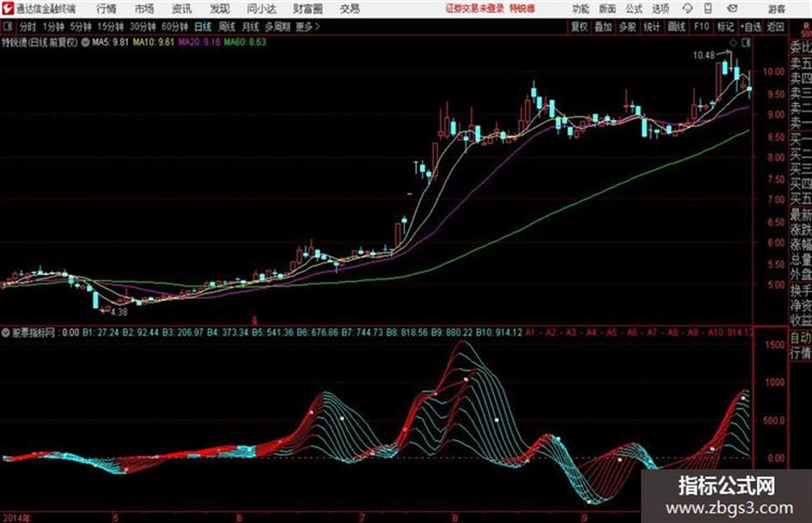Click the 证券交易未登录 login link
The image size is (812, 523).
[x=475, y=9]
